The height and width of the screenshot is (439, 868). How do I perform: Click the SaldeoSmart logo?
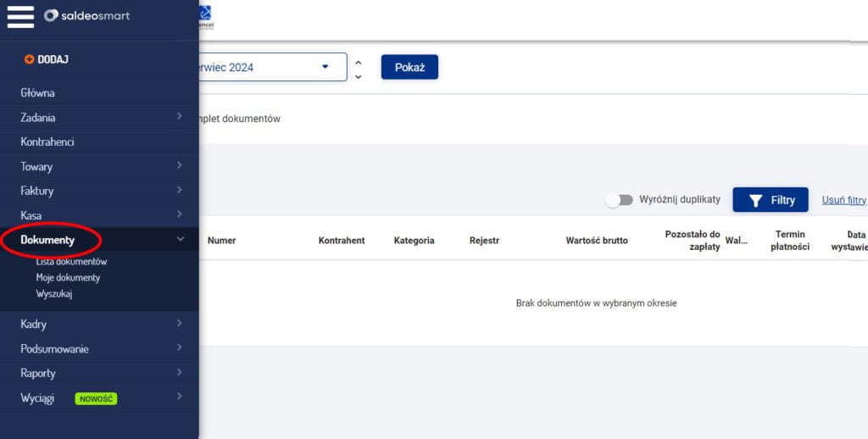86,15
